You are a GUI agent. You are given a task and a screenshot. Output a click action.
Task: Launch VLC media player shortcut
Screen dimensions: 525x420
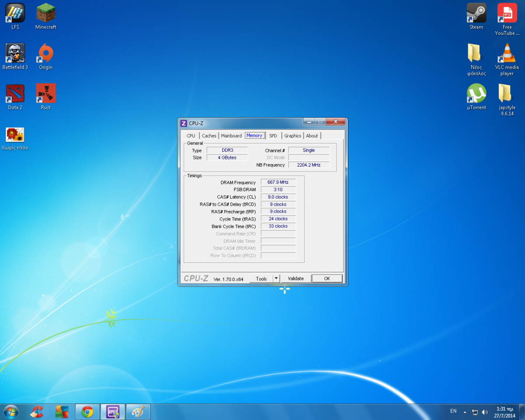tap(507, 59)
